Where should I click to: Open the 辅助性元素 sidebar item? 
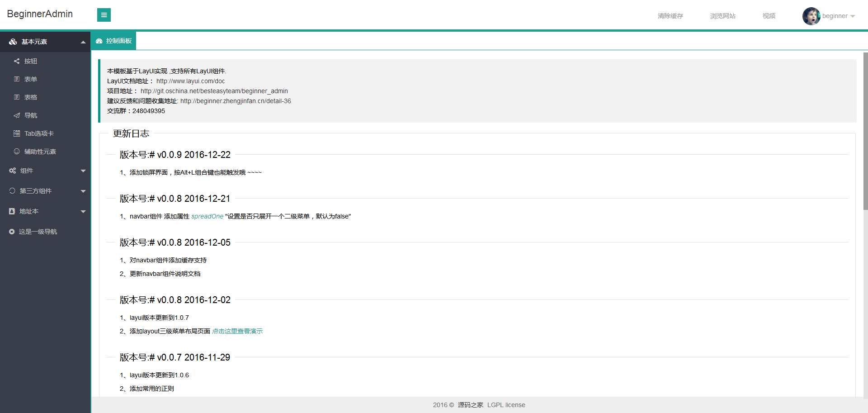coord(45,152)
